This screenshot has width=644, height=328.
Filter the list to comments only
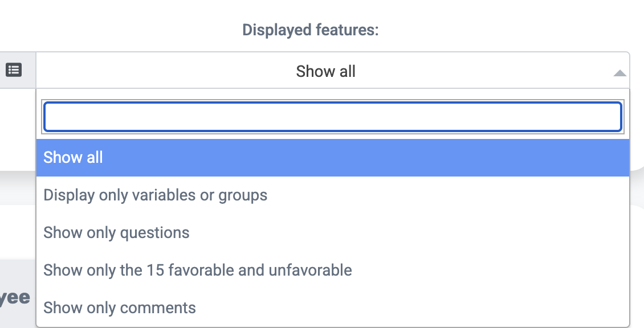click(x=333, y=308)
